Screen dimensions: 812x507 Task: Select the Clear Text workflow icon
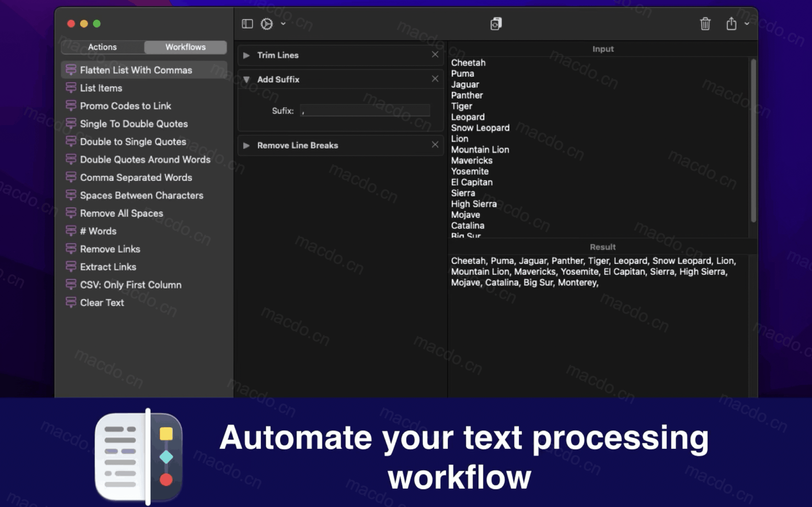[70, 302]
